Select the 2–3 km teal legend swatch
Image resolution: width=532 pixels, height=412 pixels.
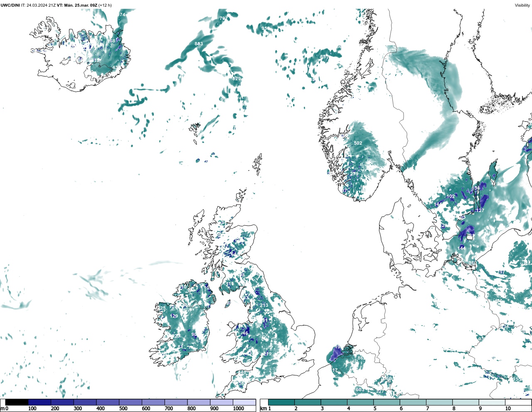tap(308, 402)
